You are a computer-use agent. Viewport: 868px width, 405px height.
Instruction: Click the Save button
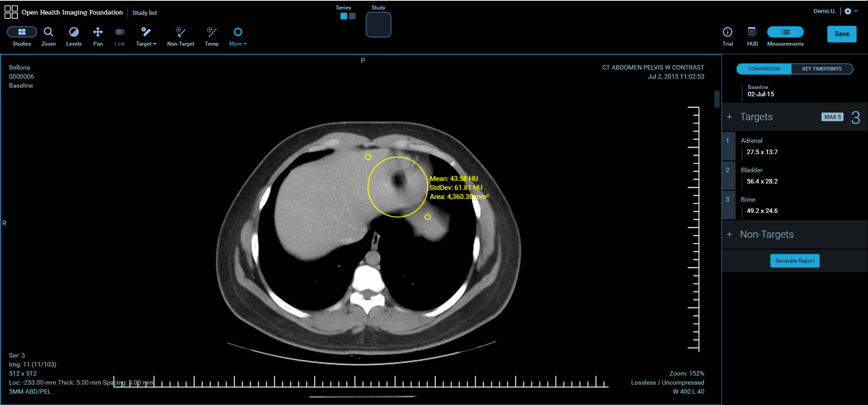(x=841, y=34)
